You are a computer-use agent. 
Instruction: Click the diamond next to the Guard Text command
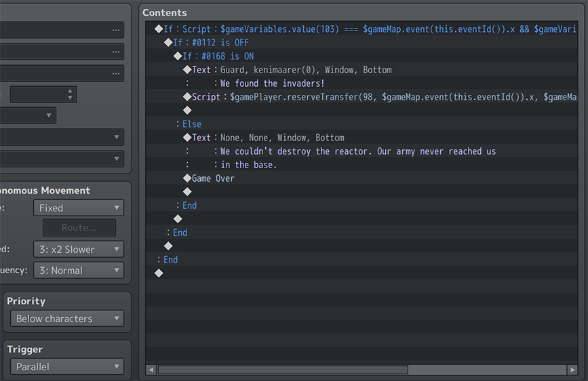point(187,70)
